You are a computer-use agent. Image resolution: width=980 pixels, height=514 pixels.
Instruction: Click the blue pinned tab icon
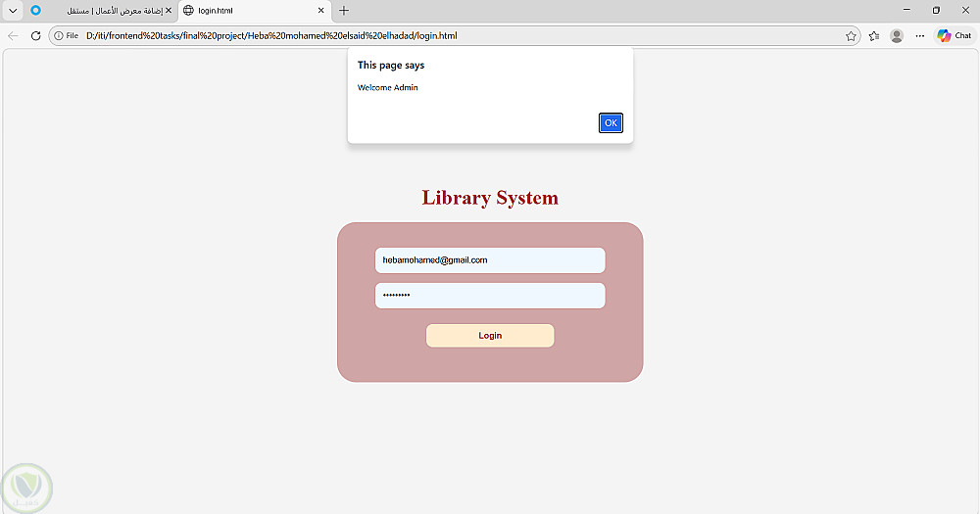pos(35,11)
